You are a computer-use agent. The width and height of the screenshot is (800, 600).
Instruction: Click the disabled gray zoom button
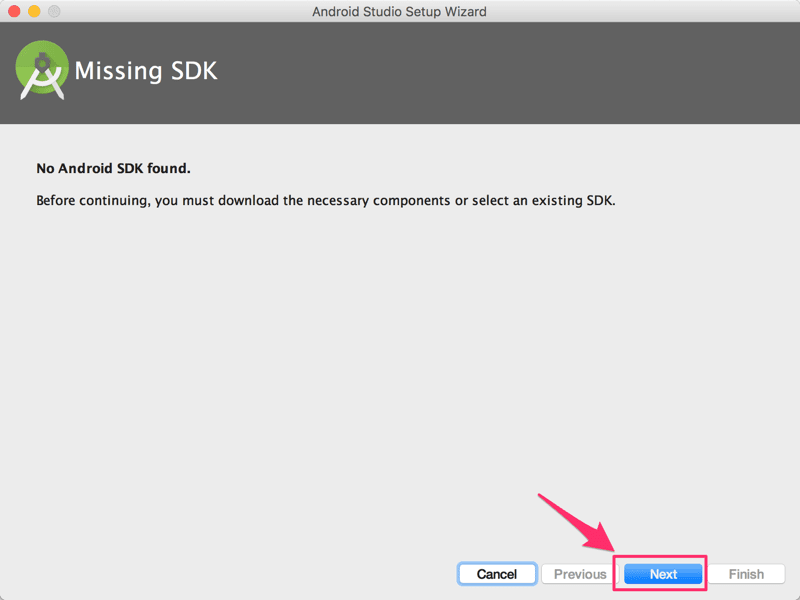54,11
